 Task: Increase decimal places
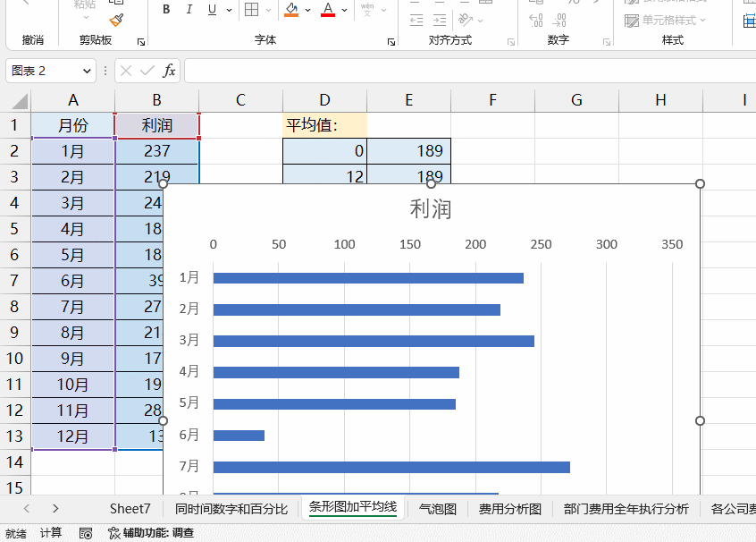[x=536, y=21]
